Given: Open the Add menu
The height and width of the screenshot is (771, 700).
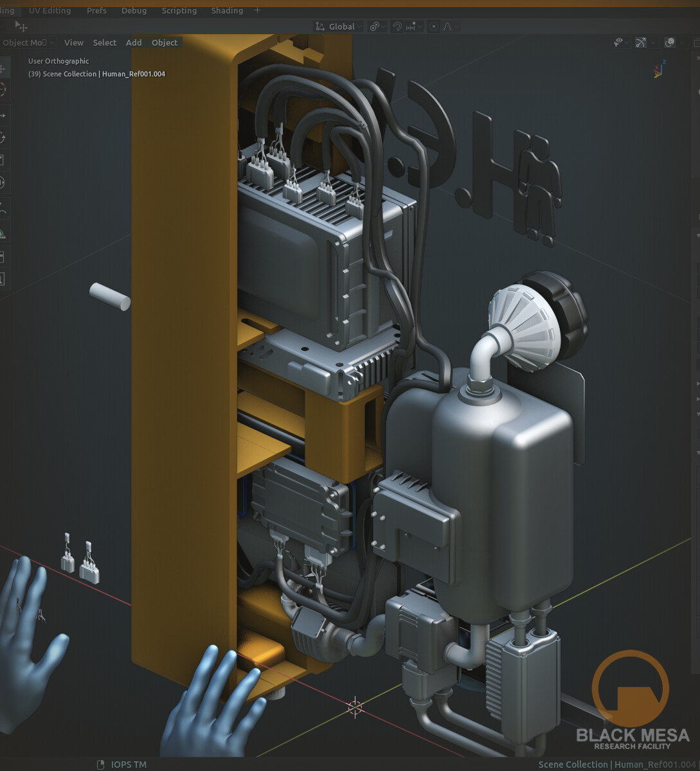Looking at the screenshot, I should 134,42.
